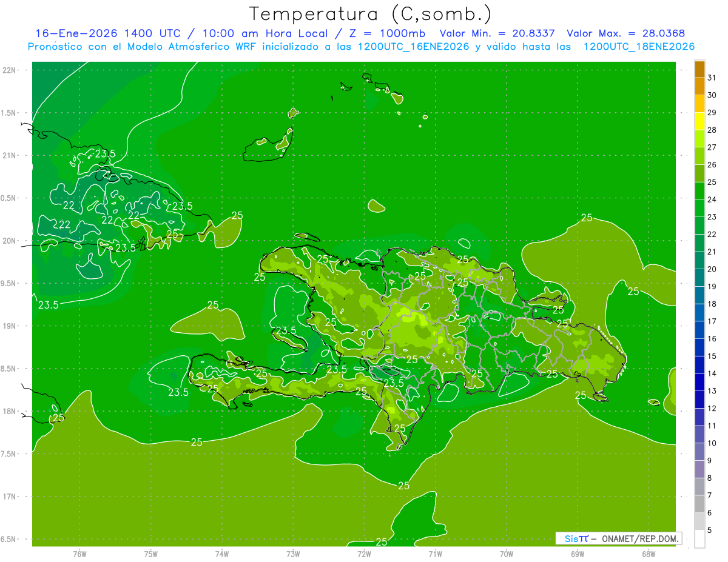Click the "74W" longitude axis label

(x=222, y=554)
